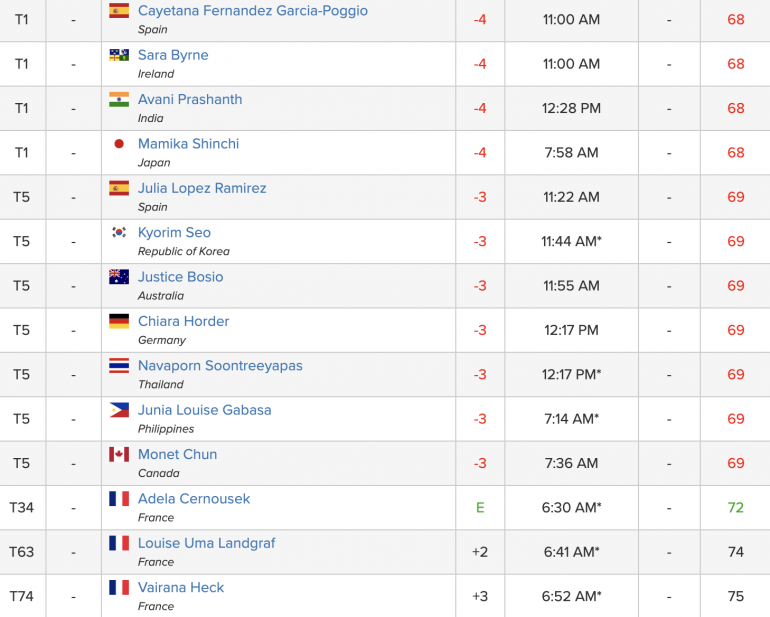The height and width of the screenshot is (617, 770).
Task: Click the India flag by Avani Prashanth
Action: coord(119,99)
